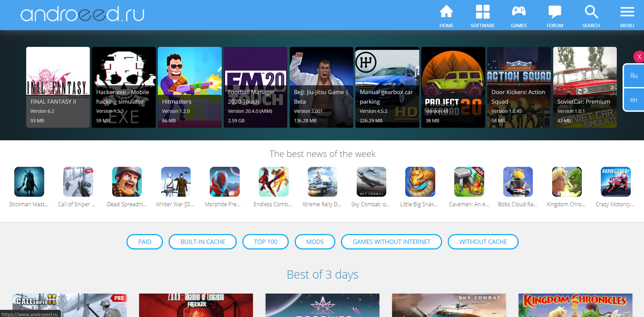Switch site language to Ru
This screenshot has height=317, width=644.
(634, 75)
